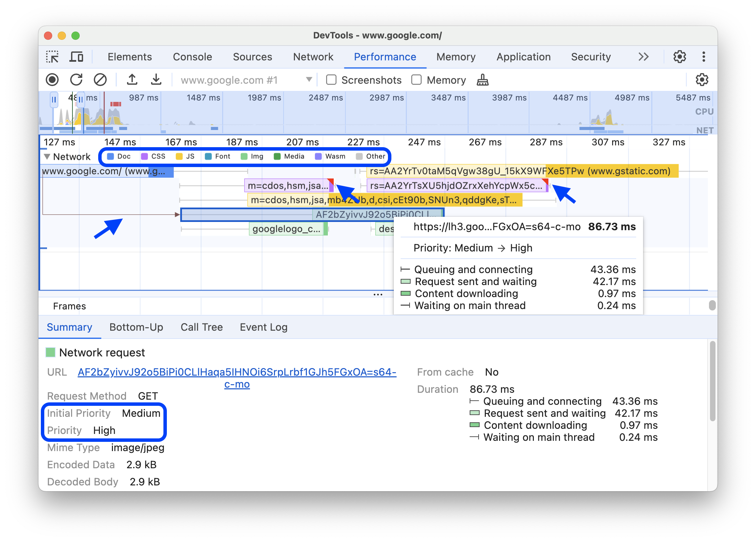The image size is (756, 542).
Task: Select the Performance tab
Action: point(385,56)
